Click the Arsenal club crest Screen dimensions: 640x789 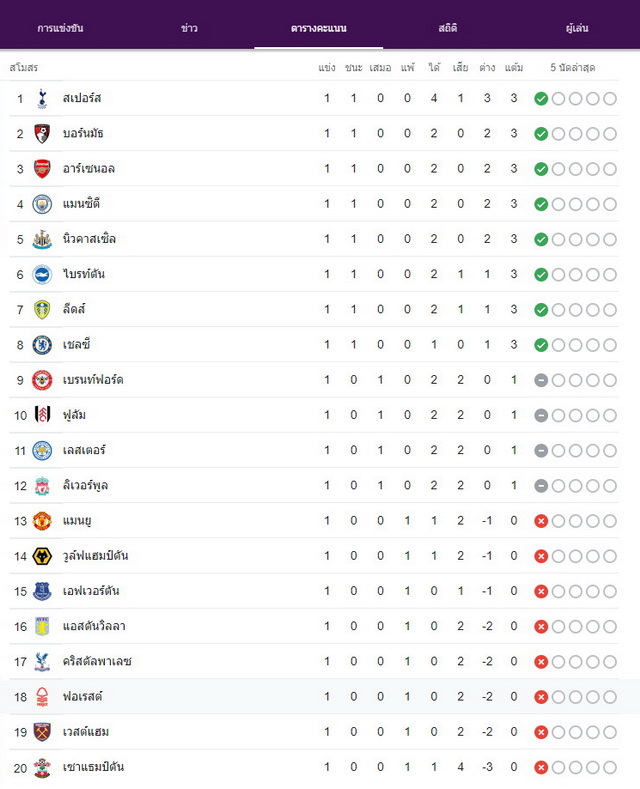[x=42, y=169]
